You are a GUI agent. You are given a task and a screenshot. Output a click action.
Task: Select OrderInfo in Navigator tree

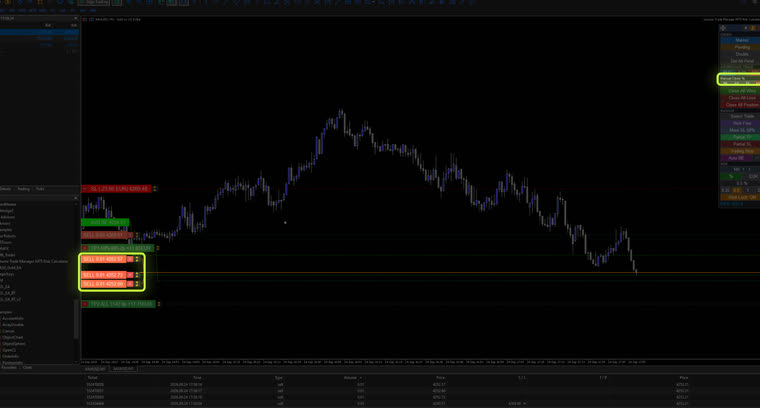11,356
